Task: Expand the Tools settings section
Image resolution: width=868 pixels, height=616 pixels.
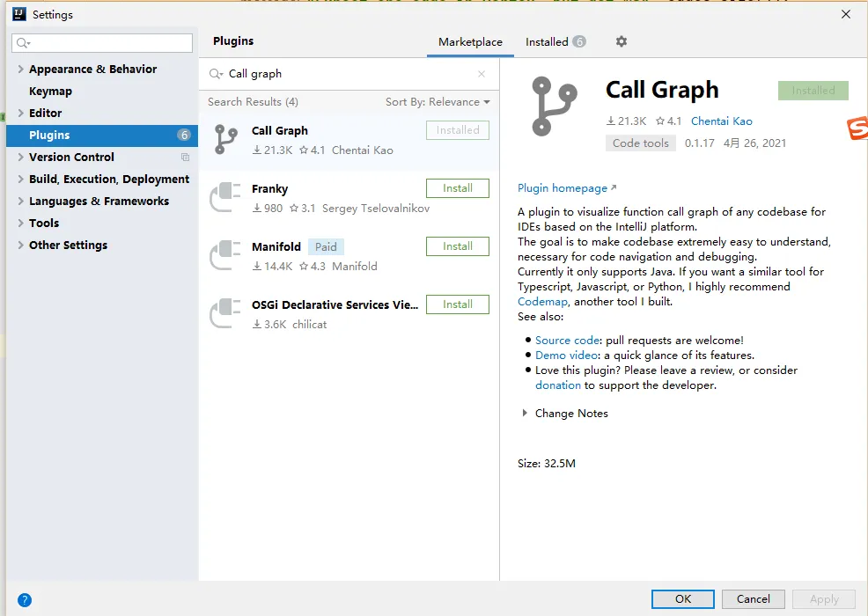Action: (20, 223)
